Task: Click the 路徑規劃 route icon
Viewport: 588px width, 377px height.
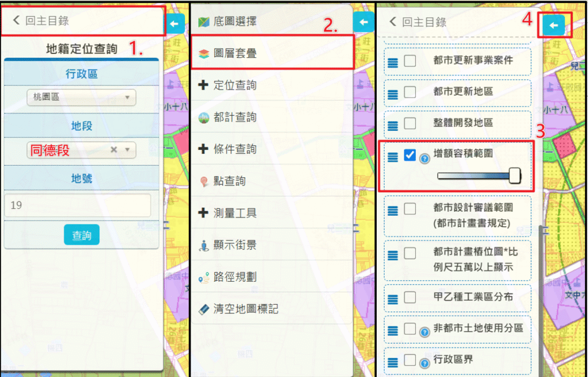Action: pyautogui.click(x=203, y=277)
